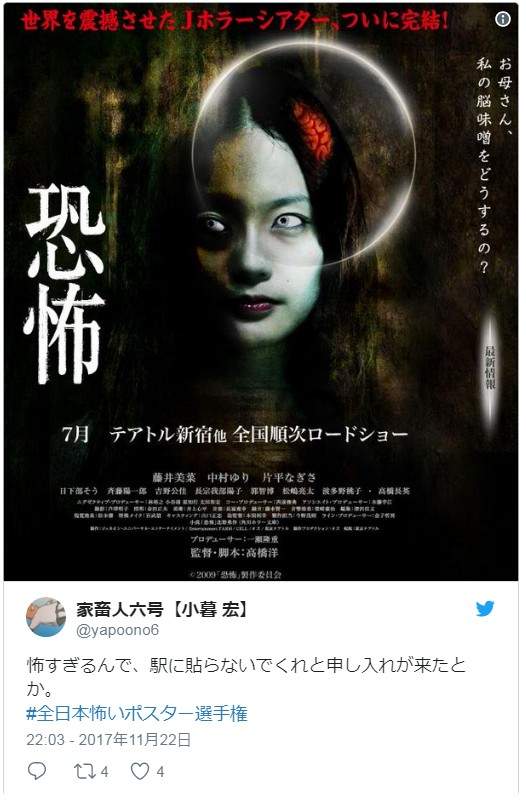Click the 最新情報 glowing label on poster
526x811 pixels.
tap(489, 368)
